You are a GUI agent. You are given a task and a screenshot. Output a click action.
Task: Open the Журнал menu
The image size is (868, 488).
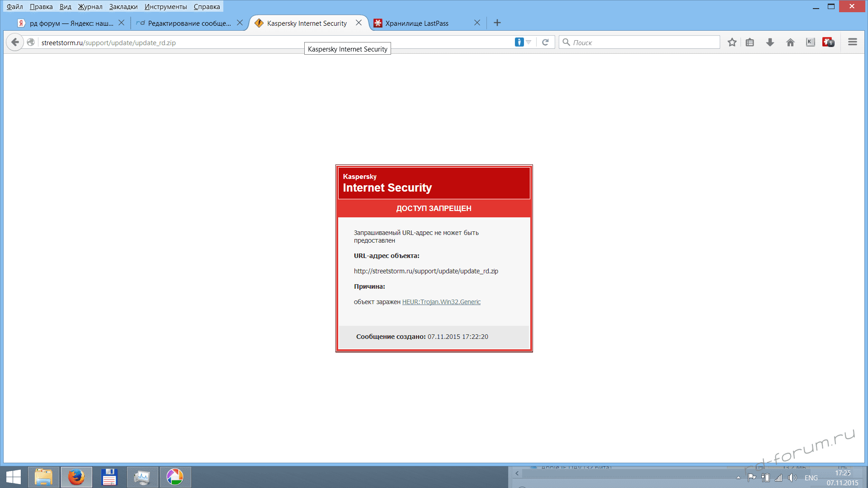(90, 7)
